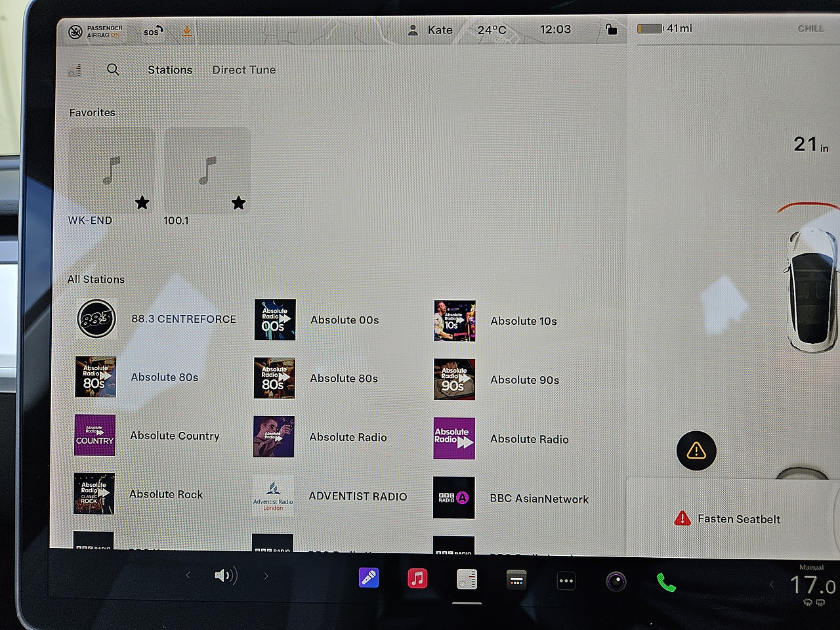Tap the purple Absolute Radio logo

tap(454, 438)
